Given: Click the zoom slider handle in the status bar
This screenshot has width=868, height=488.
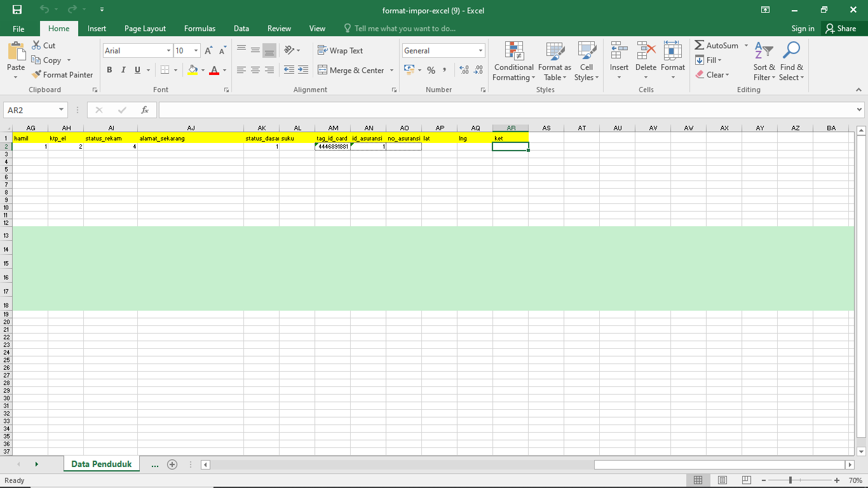Looking at the screenshot, I should 790,480.
